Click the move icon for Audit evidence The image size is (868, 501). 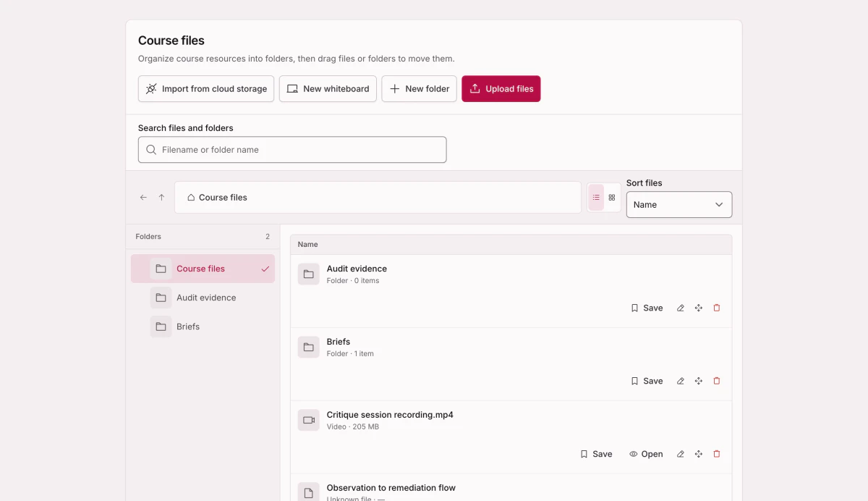[699, 308]
